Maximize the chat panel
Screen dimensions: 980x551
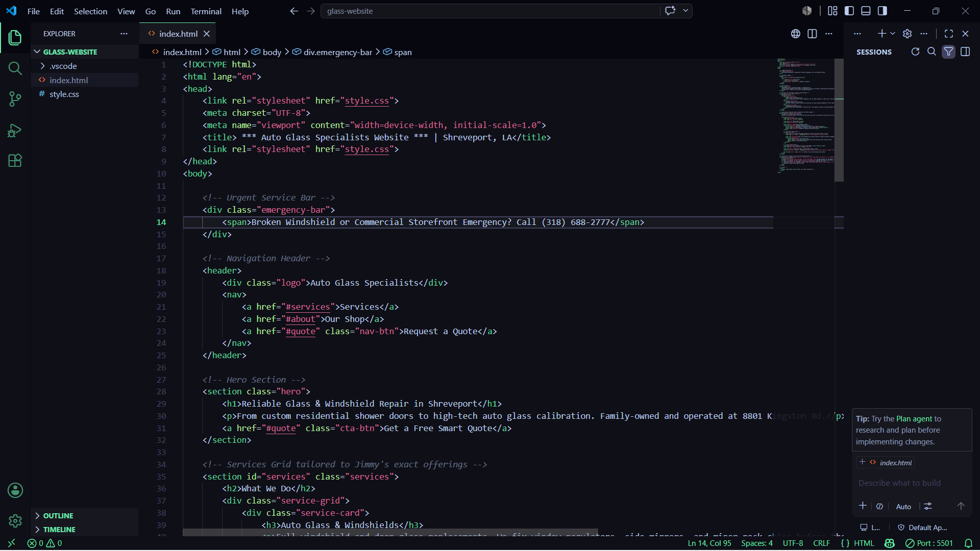point(949,34)
